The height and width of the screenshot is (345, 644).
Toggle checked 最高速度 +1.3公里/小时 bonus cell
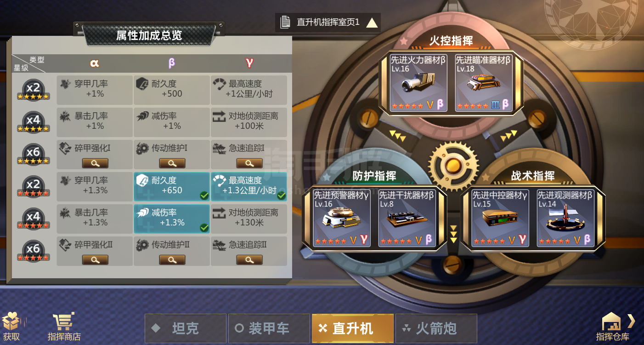pyautogui.click(x=249, y=186)
